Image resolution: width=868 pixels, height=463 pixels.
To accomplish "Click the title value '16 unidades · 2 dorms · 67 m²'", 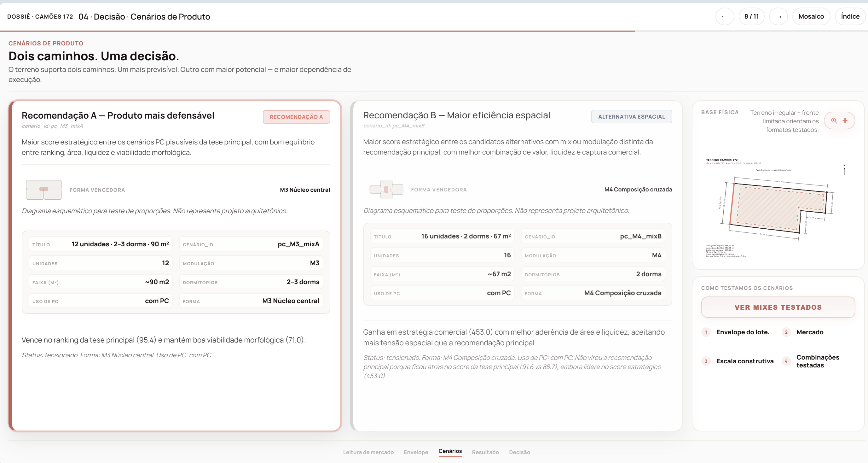I will pos(466,237).
